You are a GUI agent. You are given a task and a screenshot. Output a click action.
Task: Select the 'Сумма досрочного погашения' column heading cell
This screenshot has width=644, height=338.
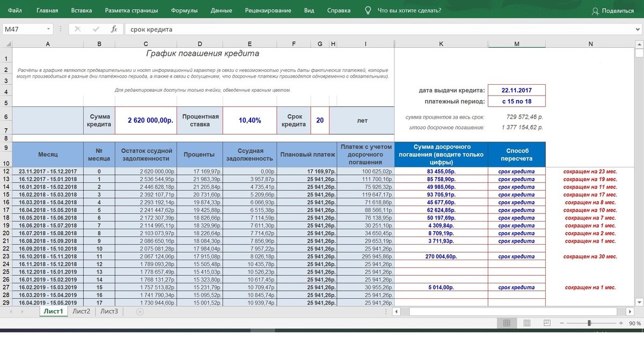click(441, 155)
